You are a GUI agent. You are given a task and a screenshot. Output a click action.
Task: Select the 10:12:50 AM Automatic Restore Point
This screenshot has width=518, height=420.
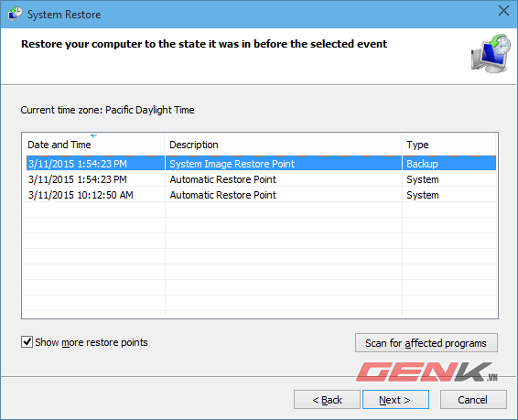[261, 195]
